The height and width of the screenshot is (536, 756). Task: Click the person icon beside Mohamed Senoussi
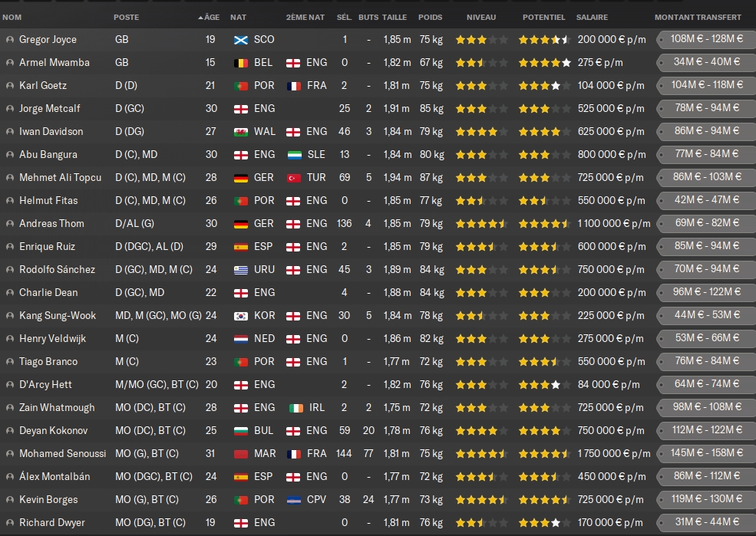coord(10,454)
